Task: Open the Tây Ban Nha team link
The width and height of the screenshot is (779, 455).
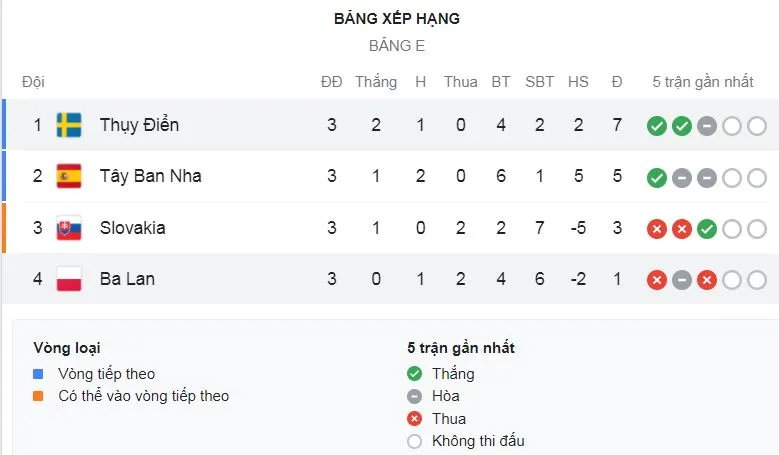Action: pyautogui.click(x=150, y=176)
